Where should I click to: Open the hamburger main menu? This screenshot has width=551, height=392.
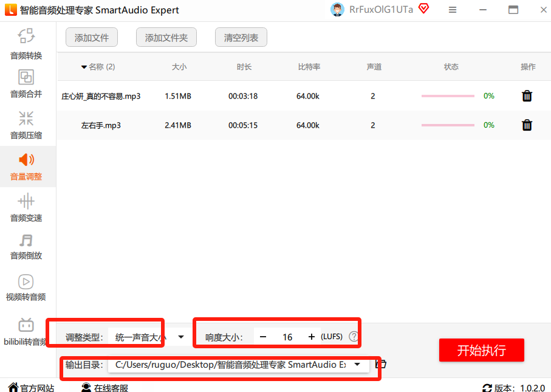click(x=453, y=10)
